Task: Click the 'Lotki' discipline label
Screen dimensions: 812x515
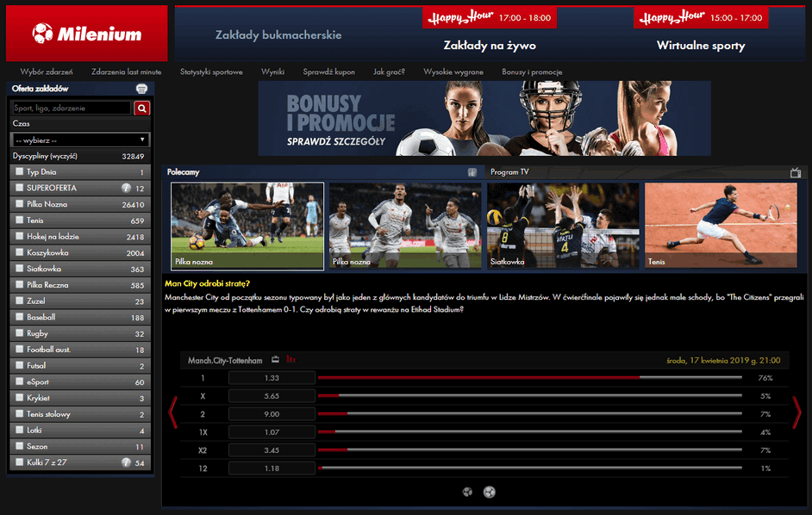Action: pos(34,430)
